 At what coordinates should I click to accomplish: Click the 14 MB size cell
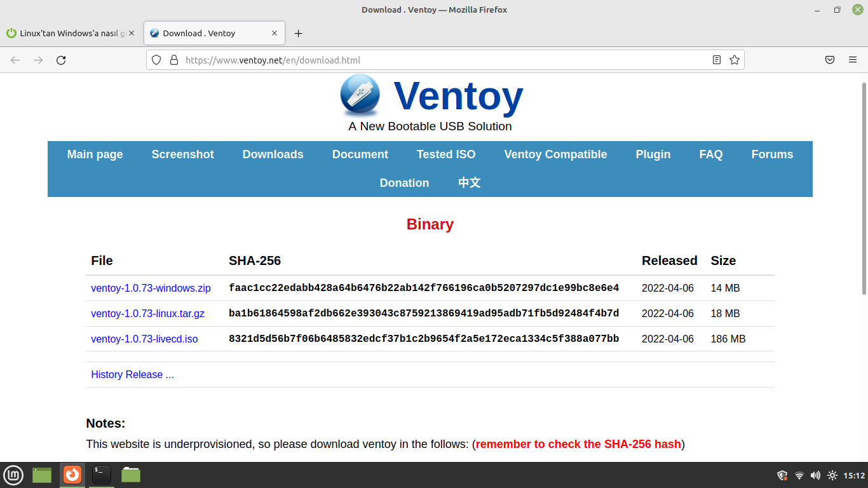point(725,288)
